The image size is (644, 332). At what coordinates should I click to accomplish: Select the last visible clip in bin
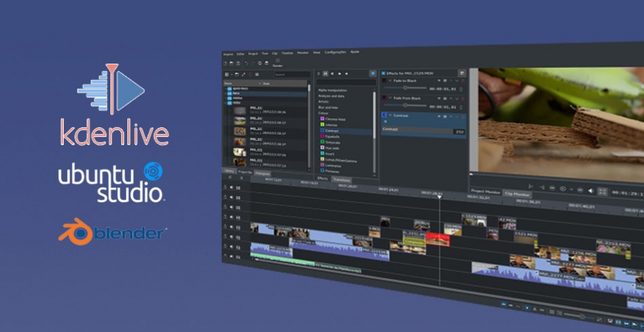tap(240, 162)
